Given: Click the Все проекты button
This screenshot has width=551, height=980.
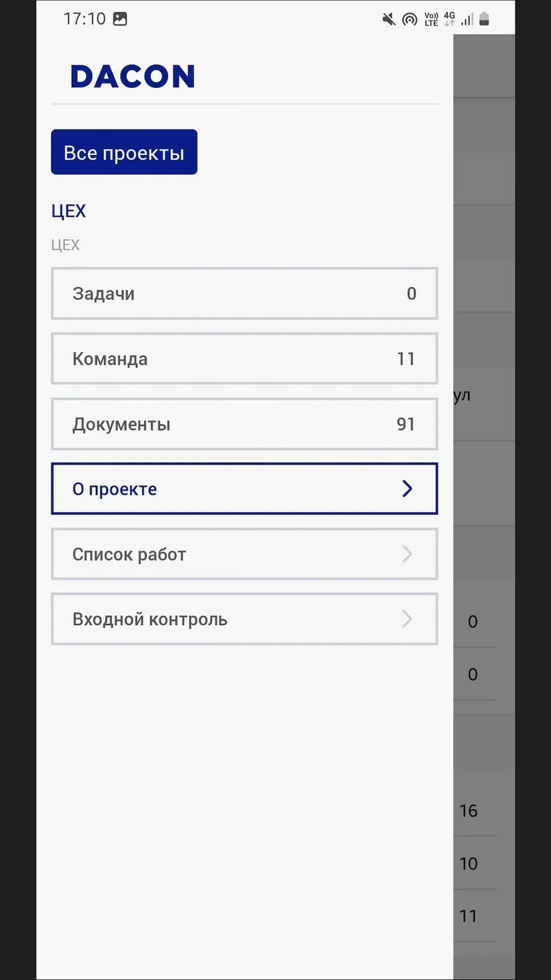Looking at the screenshot, I should tap(124, 152).
